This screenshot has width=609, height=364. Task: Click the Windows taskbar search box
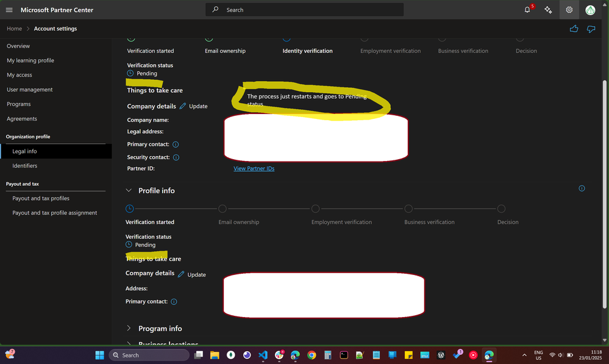tap(149, 355)
